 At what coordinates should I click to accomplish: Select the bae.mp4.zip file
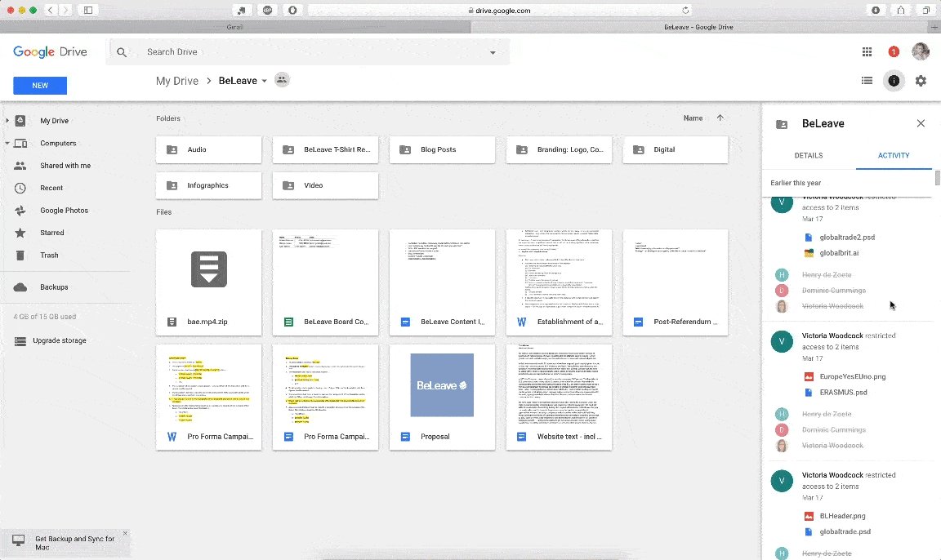pyautogui.click(x=209, y=282)
